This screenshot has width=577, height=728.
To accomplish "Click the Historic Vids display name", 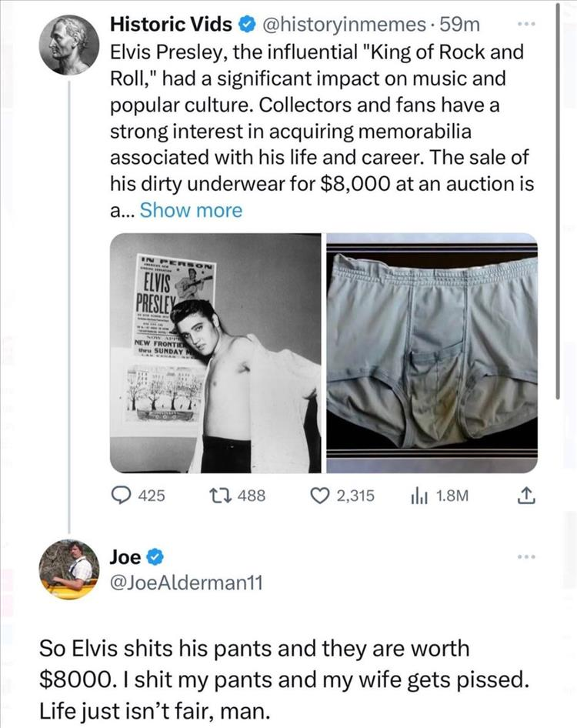I will tap(172, 25).
